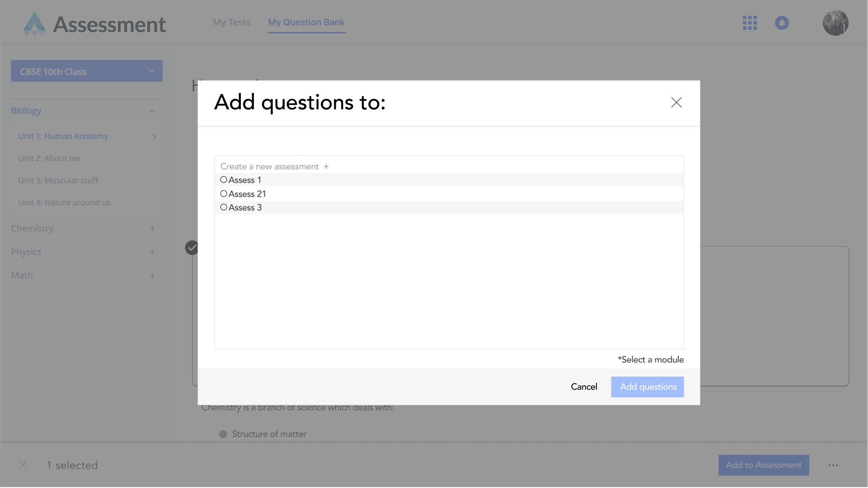Open the CBSE 10th Class dropdown
The image size is (868, 488).
tap(87, 71)
